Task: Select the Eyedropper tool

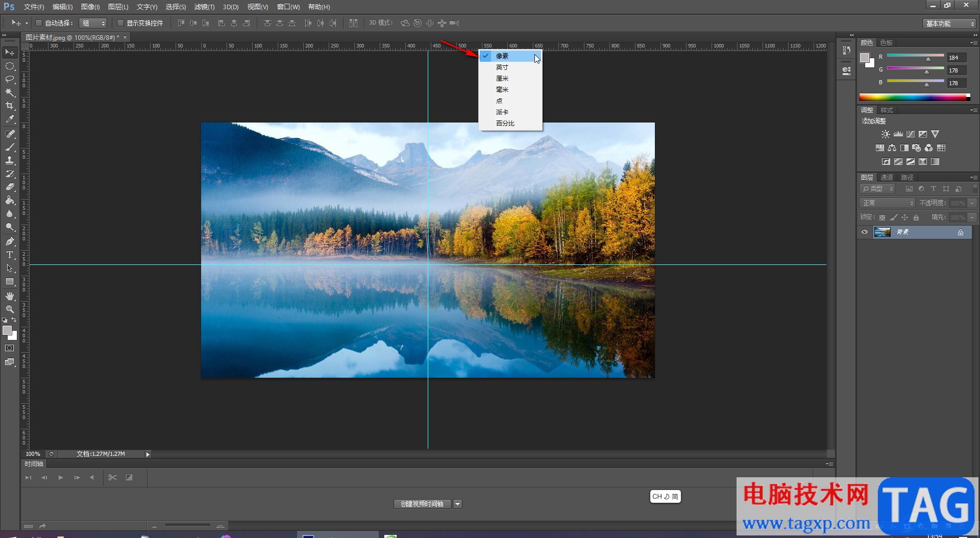Action: click(10, 119)
